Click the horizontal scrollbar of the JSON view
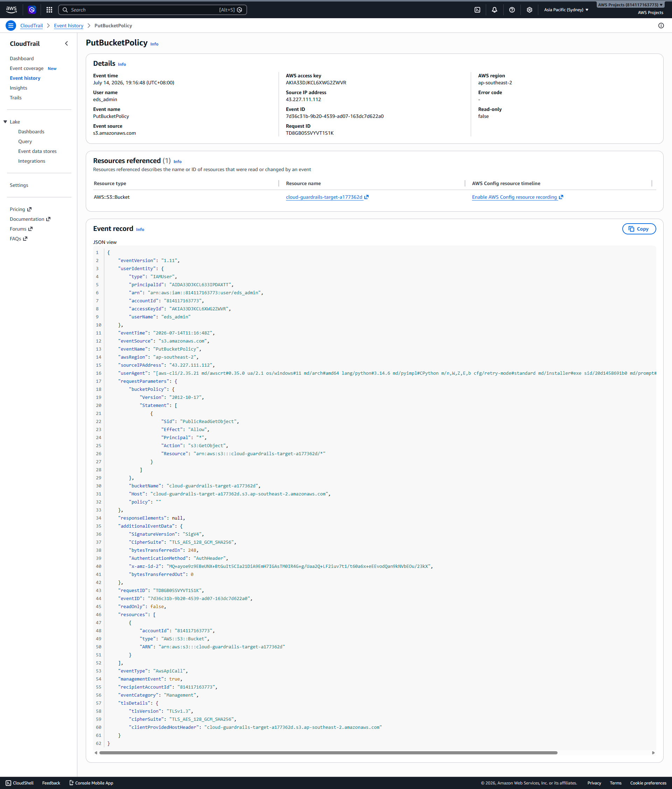This screenshot has height=789, width=672. pyautogui.click(x=328, y=753)
